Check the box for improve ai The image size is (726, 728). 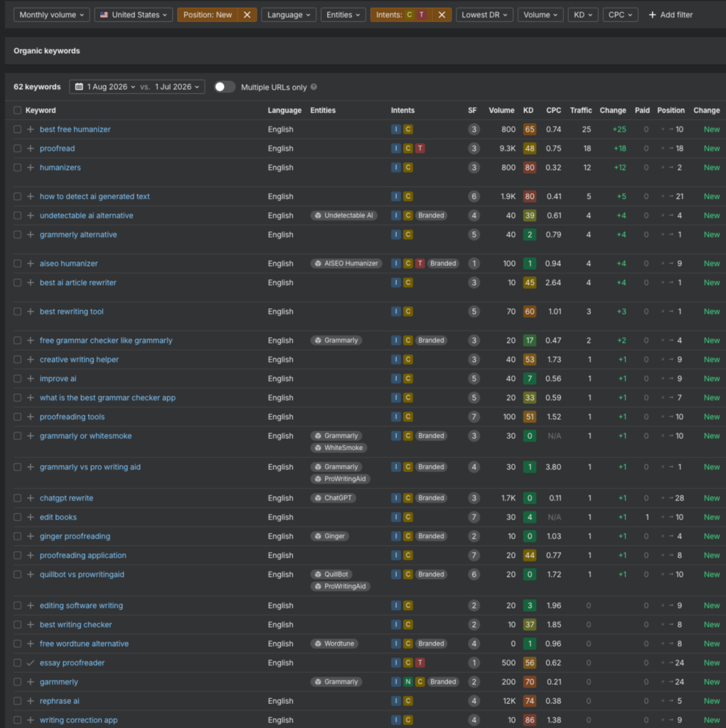point(17,378)
